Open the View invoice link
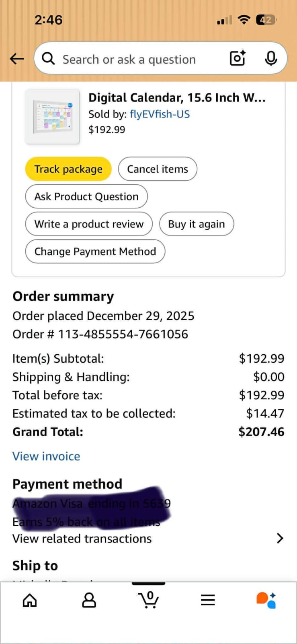297x644 pixels. (x=46, y=456)
